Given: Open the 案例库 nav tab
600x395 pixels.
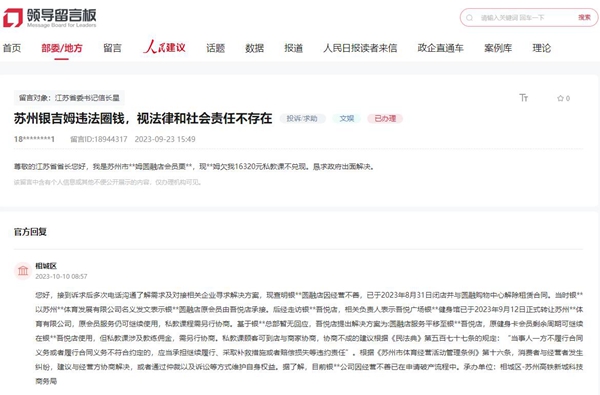Looking at the screenshot, I should click(x=498, y=48).
